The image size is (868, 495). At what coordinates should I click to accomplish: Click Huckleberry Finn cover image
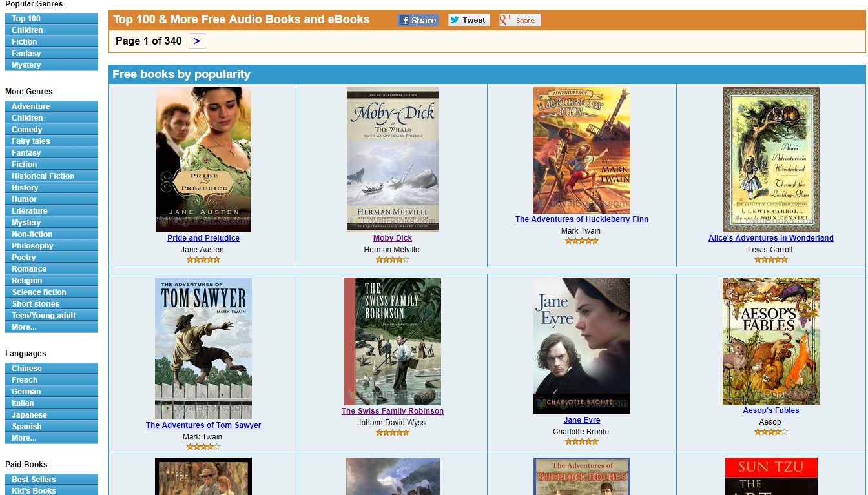coord(582,150)
